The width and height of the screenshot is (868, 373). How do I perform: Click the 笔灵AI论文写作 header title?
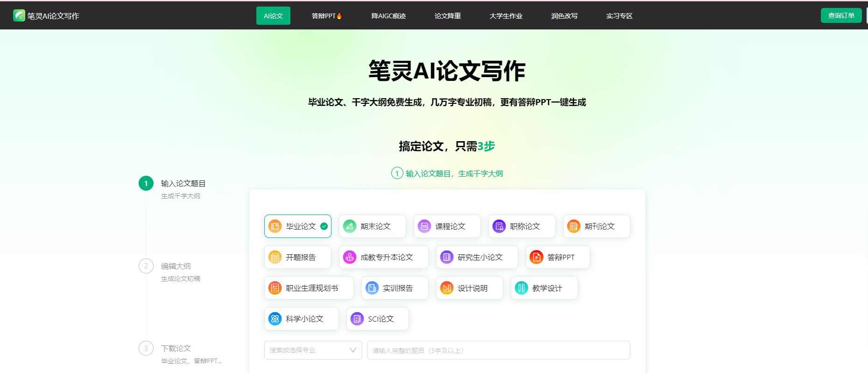(53, 16)
